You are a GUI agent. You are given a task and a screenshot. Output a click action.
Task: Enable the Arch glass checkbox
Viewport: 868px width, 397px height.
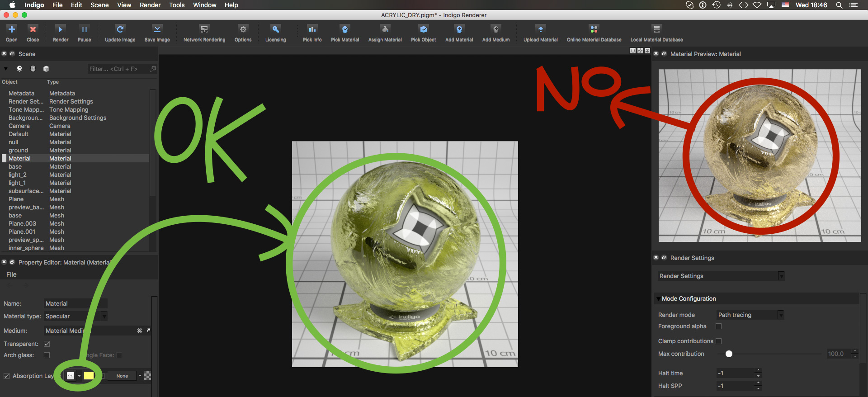pos(47,355)
